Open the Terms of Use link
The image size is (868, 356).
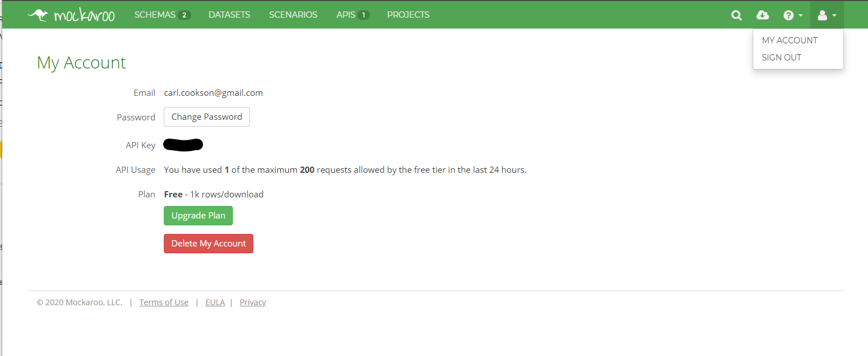(164, 302)
